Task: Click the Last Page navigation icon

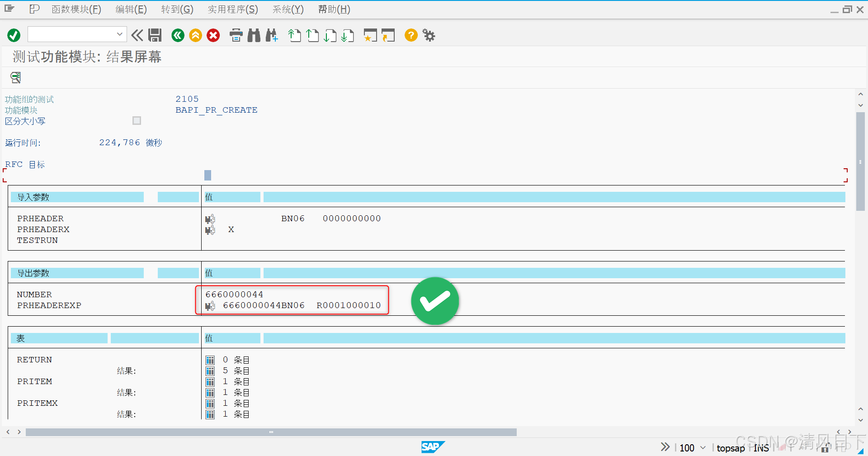Action: pyautogui.click(x=348, y=35)
